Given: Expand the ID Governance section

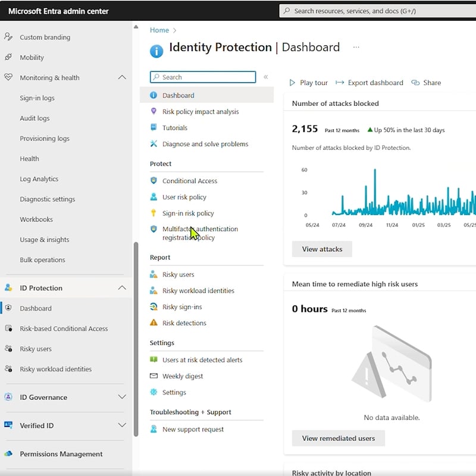Looking at the screenshot, I should point(122,397).
